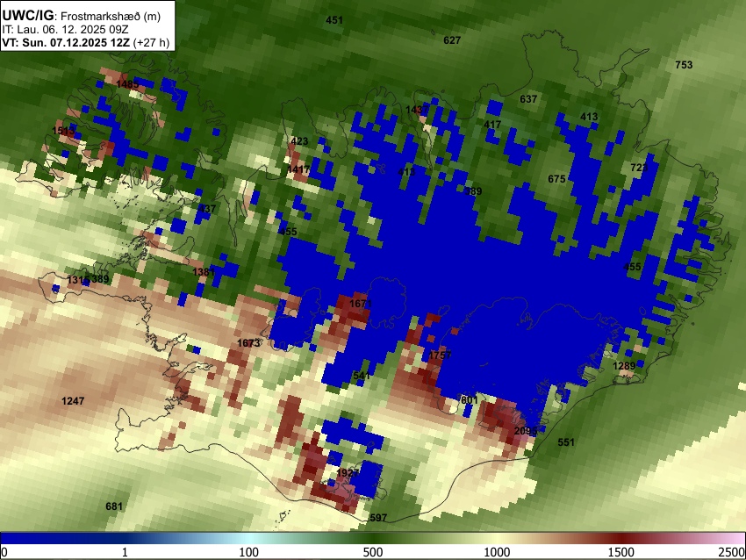
Task: Click the 1927 value label
Action: (x=348, y=473)
